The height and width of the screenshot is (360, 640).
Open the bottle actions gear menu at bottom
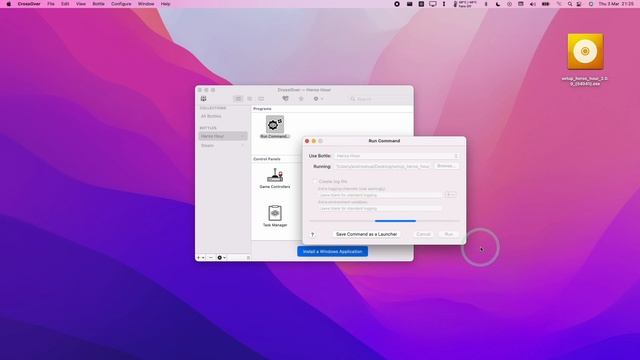pos(221,258)
